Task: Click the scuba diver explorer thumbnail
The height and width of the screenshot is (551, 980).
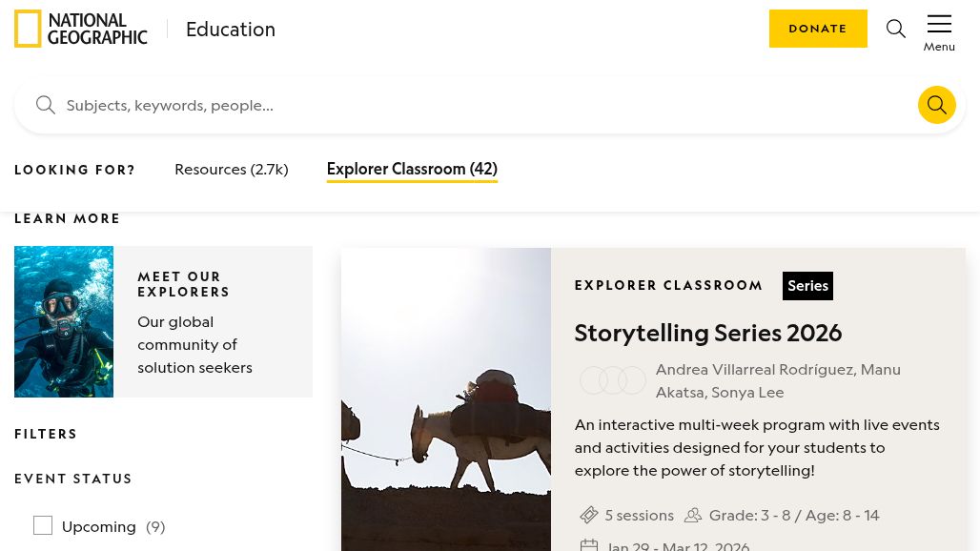Action: point(64,321)
